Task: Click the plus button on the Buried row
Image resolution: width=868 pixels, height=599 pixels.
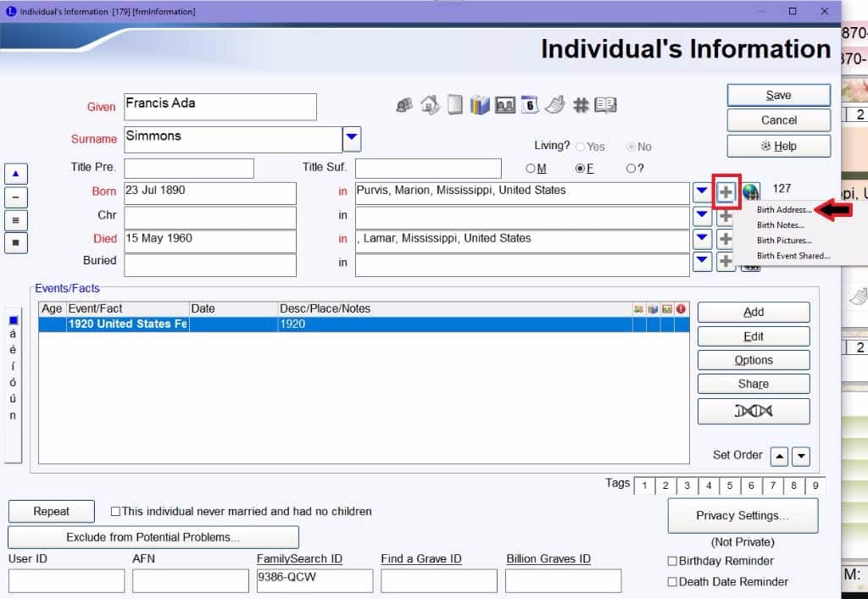Action: 726,262
